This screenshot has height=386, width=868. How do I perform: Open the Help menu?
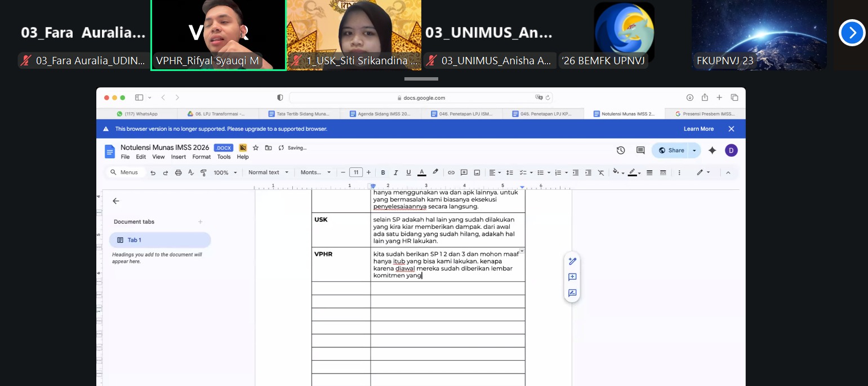click(x=243, y=157)
